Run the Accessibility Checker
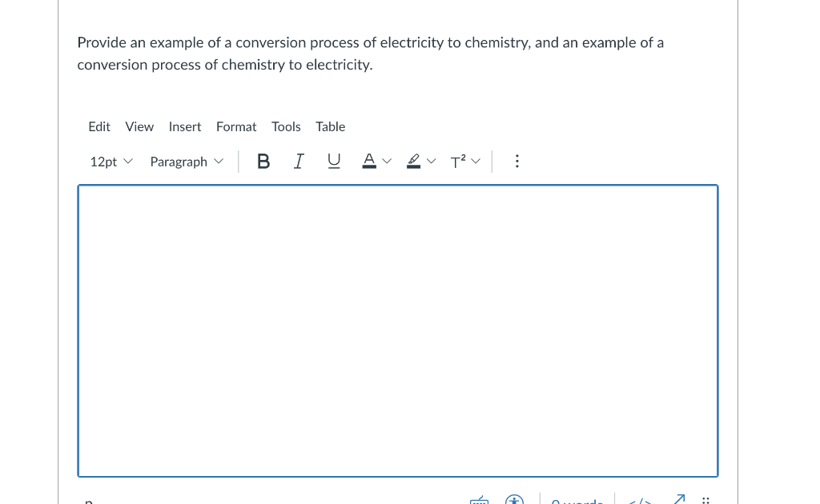The width and height of the screenshot is (820, 504). click(x=515, y=501)
